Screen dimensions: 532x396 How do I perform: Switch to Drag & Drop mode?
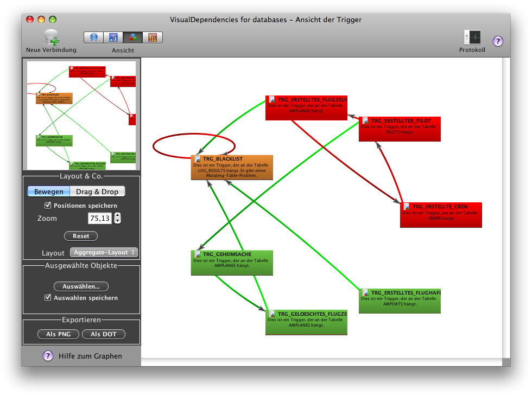(x=98, y=191)
